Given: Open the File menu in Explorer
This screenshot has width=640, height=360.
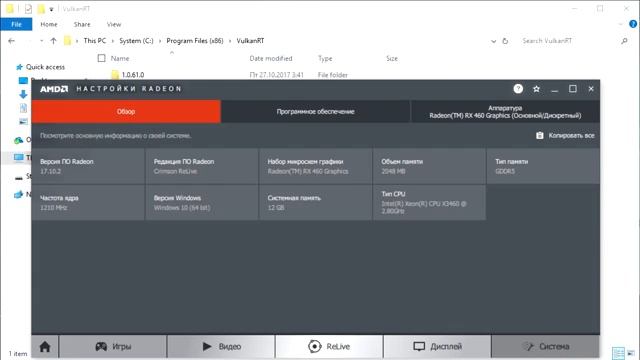Looking at the screenshot, I should 16,24.
